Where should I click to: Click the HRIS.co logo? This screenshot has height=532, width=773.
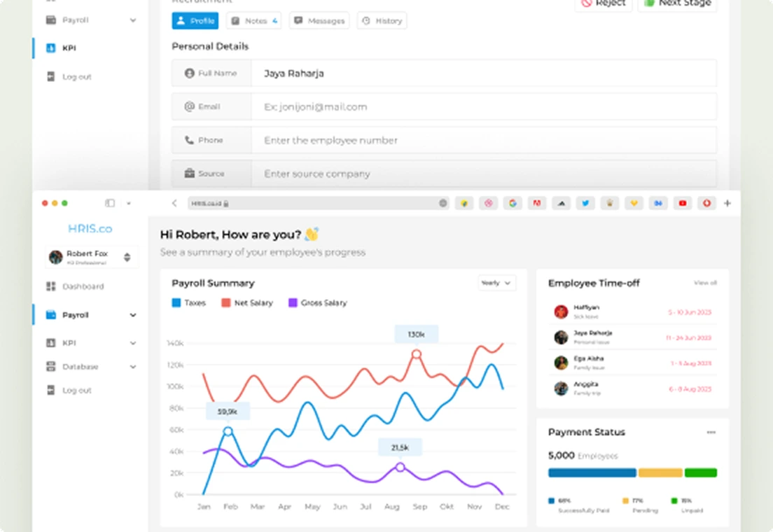pyautogui.click(x=90, y=229)
